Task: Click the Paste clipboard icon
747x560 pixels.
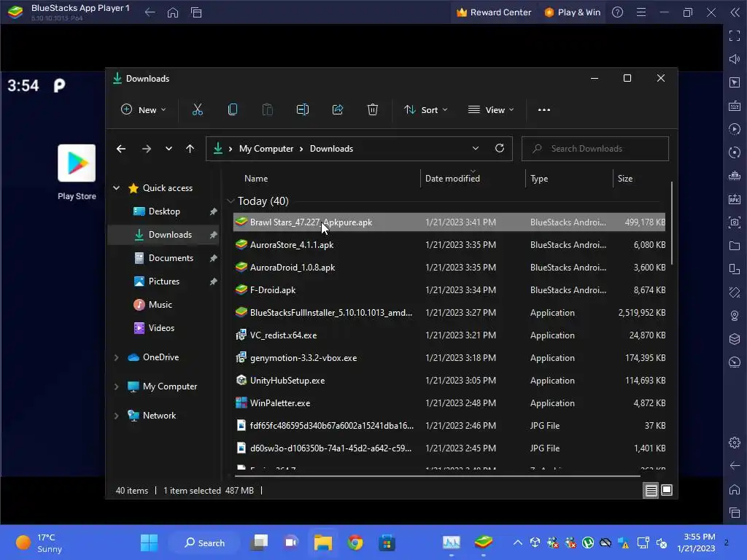Action: tap(267, 110)
